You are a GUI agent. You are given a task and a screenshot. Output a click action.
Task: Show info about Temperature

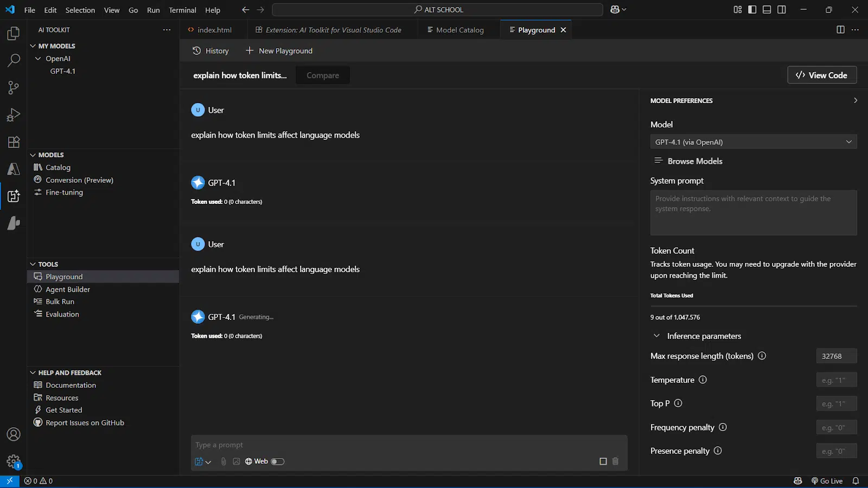(703, 380)
